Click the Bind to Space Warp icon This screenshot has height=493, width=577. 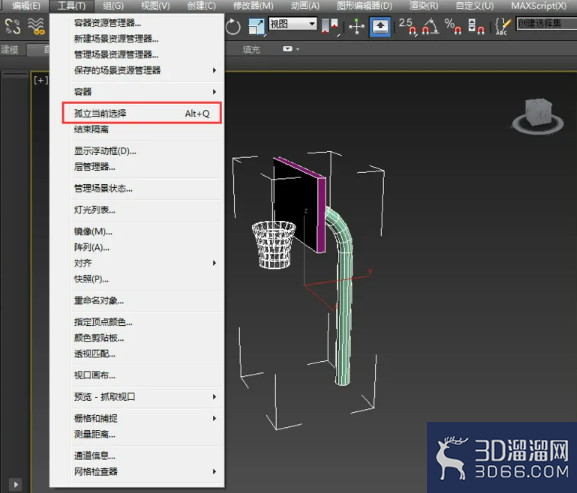point(36,26)
